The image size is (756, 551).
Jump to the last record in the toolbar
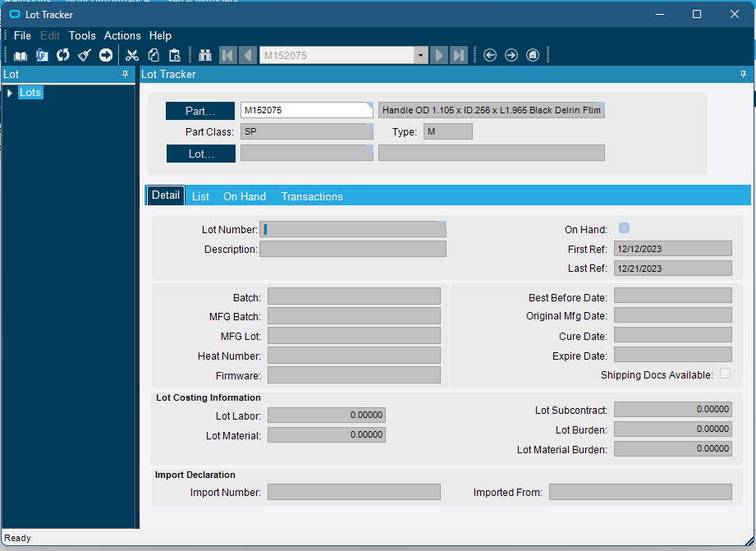pyautogui.click(x=459, y=55)
